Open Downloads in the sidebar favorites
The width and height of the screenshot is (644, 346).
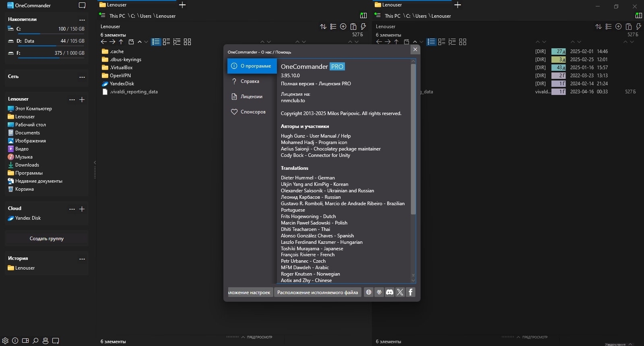pos(27,165)
